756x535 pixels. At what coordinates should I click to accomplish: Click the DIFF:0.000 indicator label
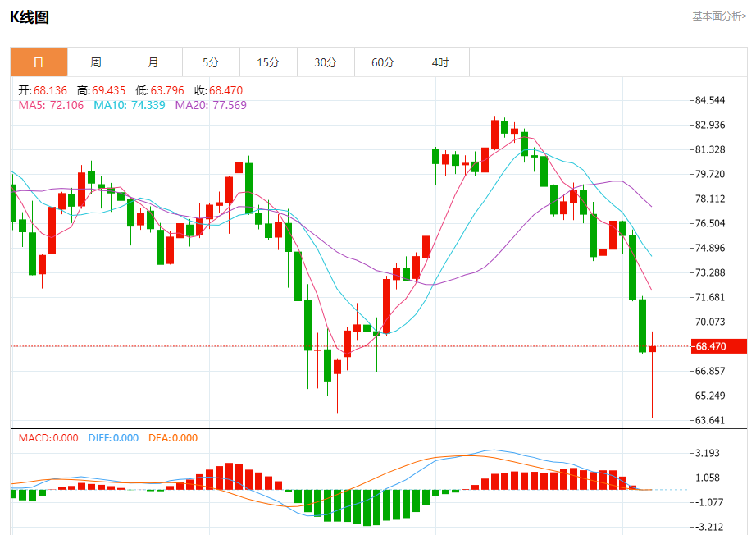113,438
